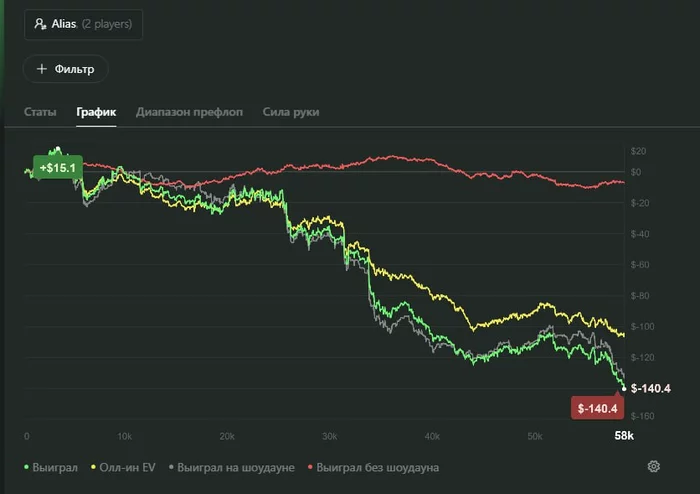Image resolution: width=700 pixels, height=494 pixels.
Task: Open chart settings gear icon
Action: pos(654,467)
